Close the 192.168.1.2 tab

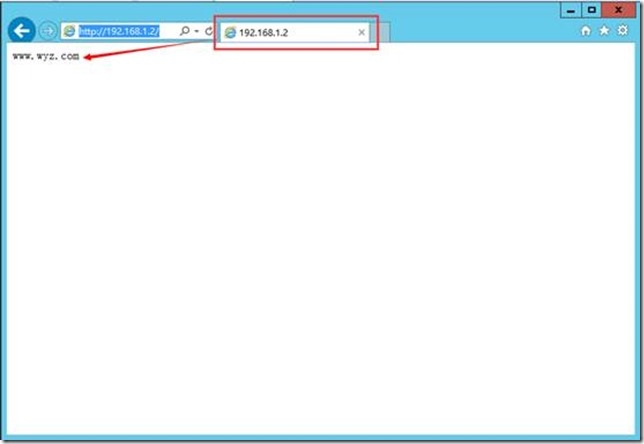(361, 32)
